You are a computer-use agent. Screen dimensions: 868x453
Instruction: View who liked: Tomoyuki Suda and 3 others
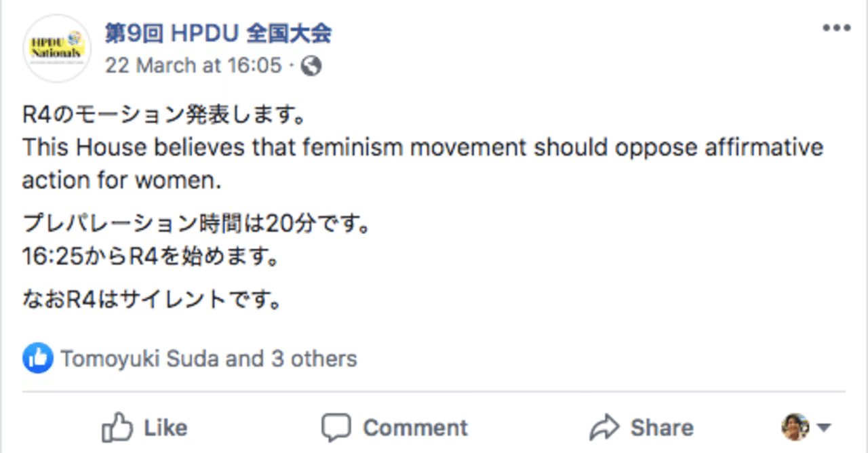coord(209,358)
